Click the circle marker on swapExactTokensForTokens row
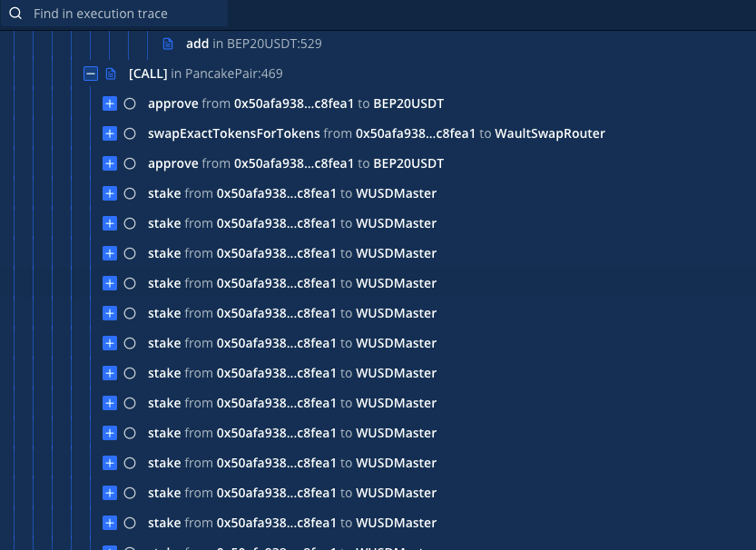Viewport: 756px width, 550px height. pyautogui.click(x=130, y=133)
